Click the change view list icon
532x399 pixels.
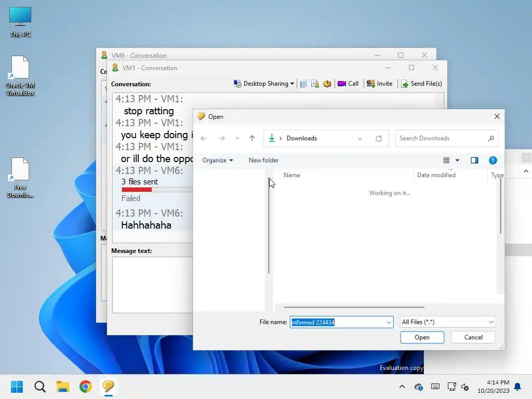[x=446, y=160]
